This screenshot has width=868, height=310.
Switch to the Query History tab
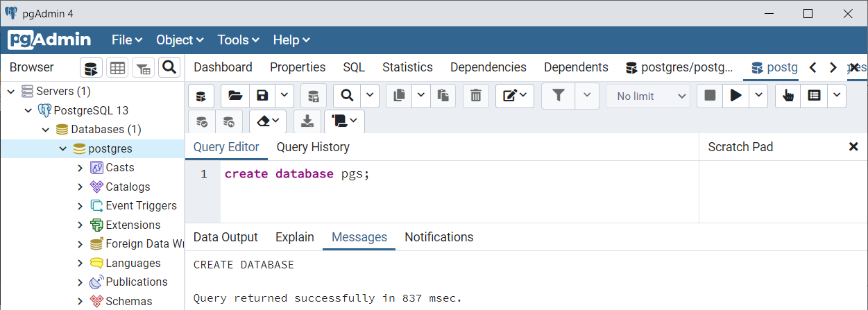click(x=313, y=147)
